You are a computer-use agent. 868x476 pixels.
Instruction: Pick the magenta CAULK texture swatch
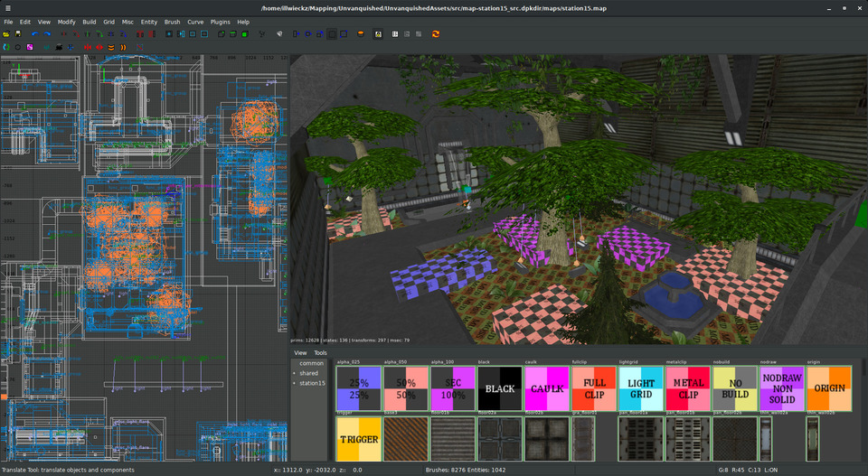pos(547,388)
